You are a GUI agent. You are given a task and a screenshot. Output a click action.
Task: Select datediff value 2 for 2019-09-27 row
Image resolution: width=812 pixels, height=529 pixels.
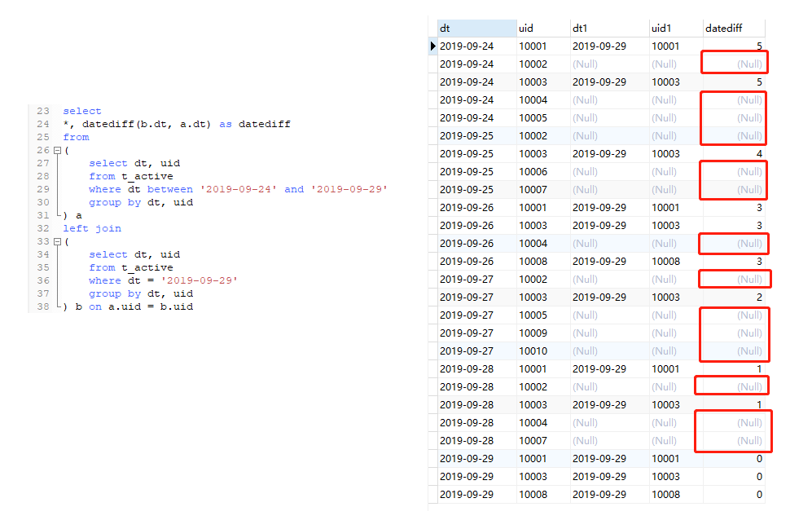click(x=734, y=298)
